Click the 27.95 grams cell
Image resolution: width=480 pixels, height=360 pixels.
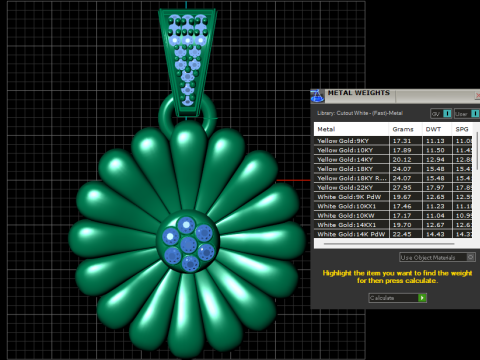pyautogui.click(x=406, y=187)
